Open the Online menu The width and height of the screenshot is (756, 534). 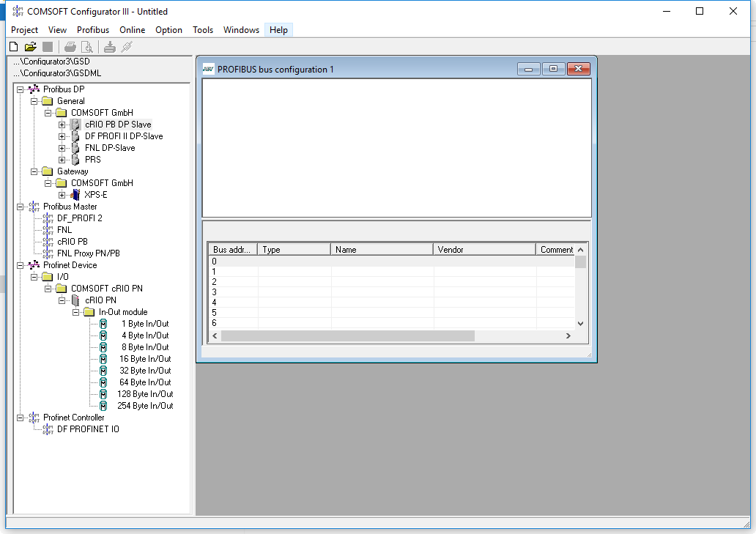(x=132, y=30)
